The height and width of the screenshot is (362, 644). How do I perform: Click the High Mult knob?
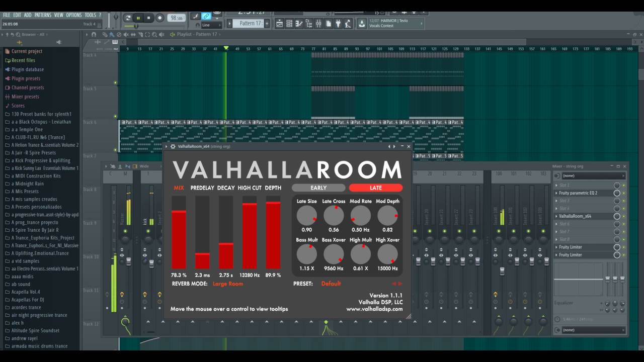[x=361, y=254]
